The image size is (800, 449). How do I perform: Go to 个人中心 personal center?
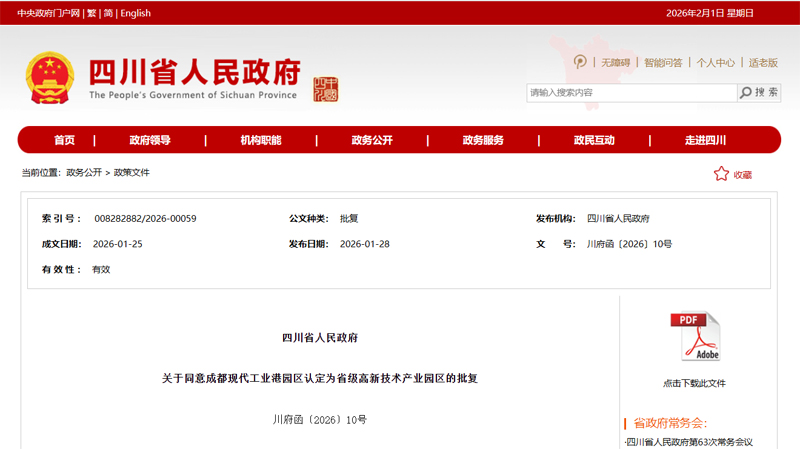click(716, 62)
